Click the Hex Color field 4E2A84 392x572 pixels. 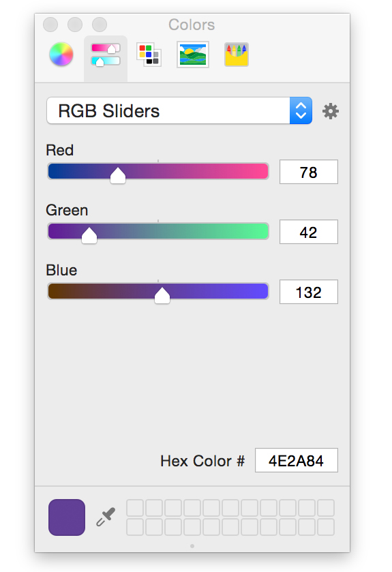(297, 460)
